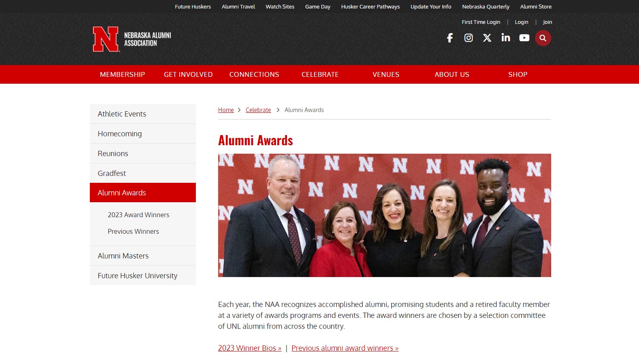Open the Homecoming sidebar item
639x364 pixels.
tap(143, 134)
